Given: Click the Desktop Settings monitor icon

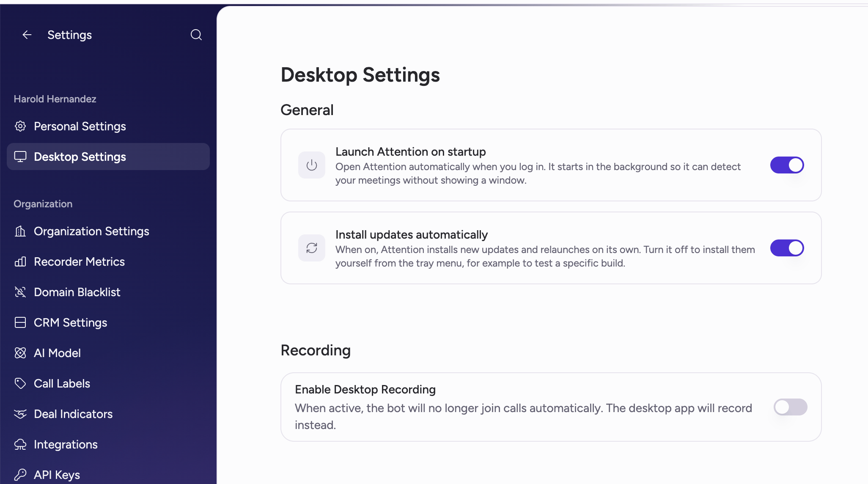Looking at the screenshot, I should (20, 157).
